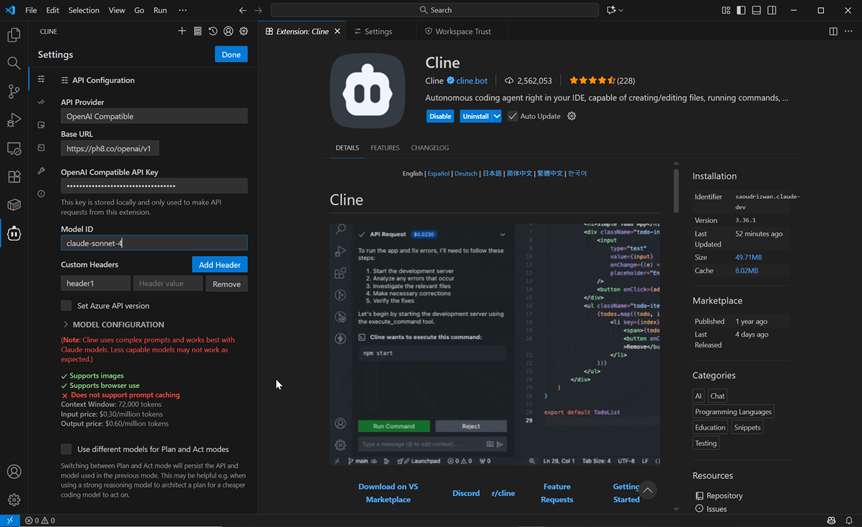
Task: Enable Set Azure API version checkbox
Action: pyautogui.click(x=66, y=306)
